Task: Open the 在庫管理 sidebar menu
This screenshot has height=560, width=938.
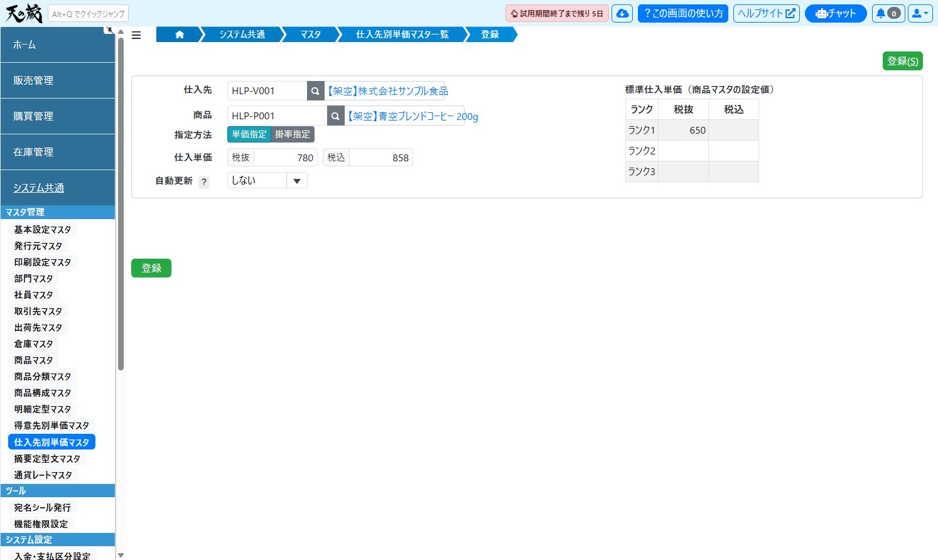Action: point(58,152)
